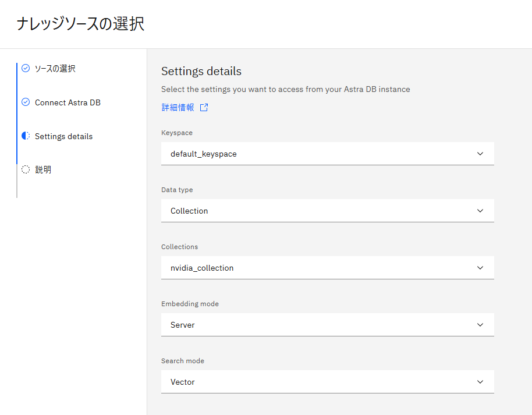The image size is (532, 415).
Task: Open the Search mode chevron
Action: point(480,382)
